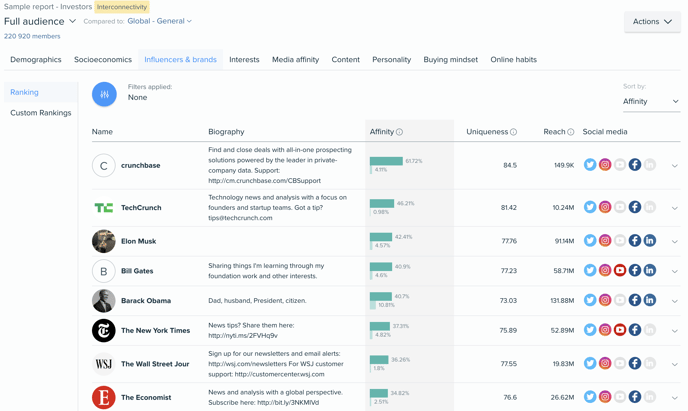This screenshot has width=688, height=411.
Task: Open TechCrunch's Instagram icon
Action: 605,207
